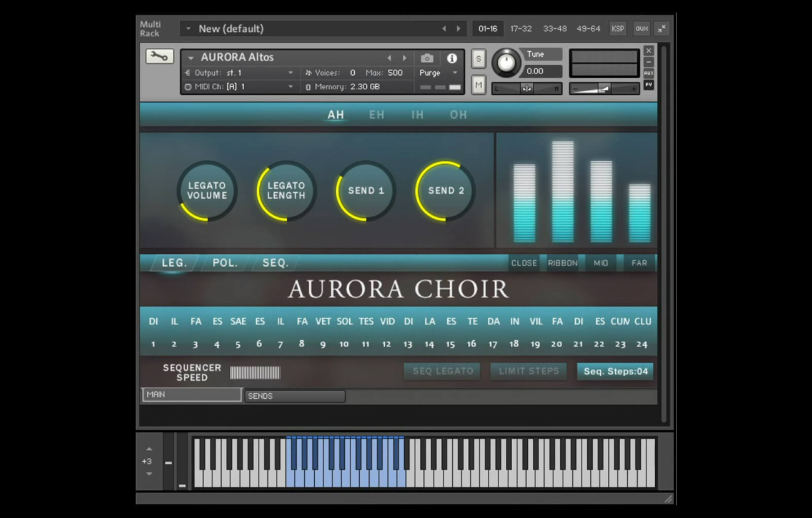Mute the AURORA Altos instrument
This screenshot has width=812, height=518.
pos(478,84)
